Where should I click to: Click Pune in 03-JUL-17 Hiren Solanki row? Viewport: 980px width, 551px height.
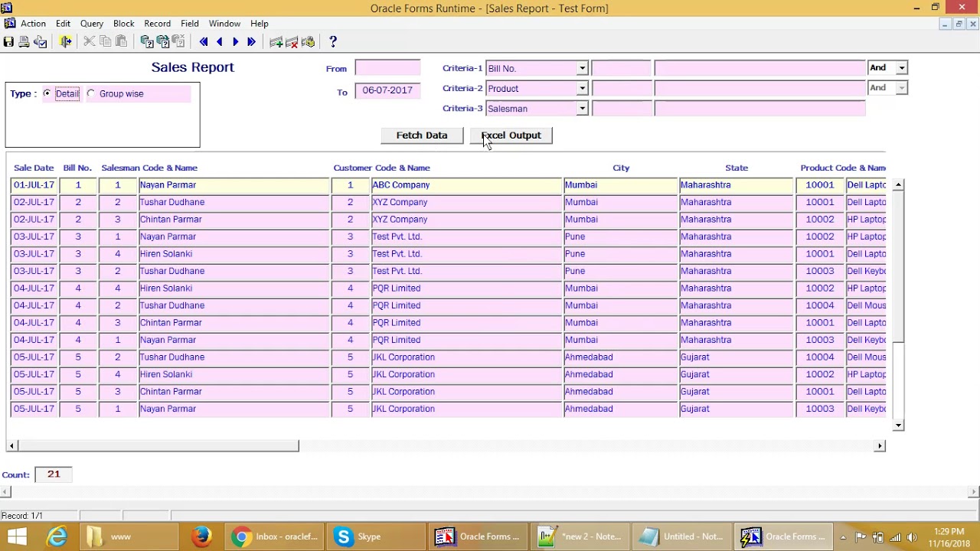[620, 254]
